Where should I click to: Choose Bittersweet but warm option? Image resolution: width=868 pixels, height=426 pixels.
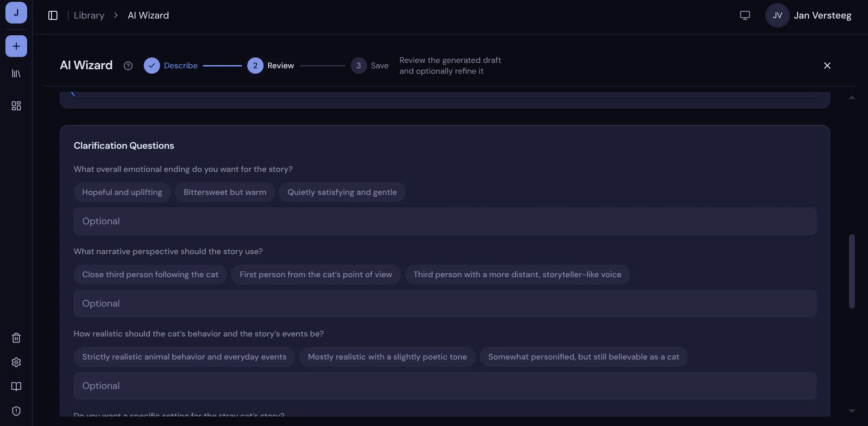click(225, 192)
